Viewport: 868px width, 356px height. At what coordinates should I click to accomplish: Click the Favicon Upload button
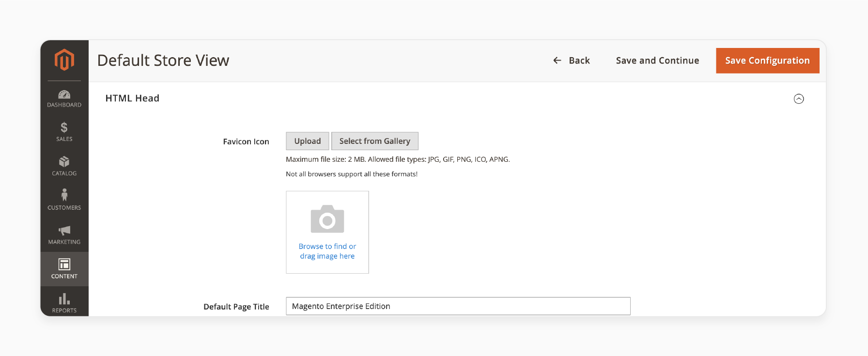click(x=308, y=141)
